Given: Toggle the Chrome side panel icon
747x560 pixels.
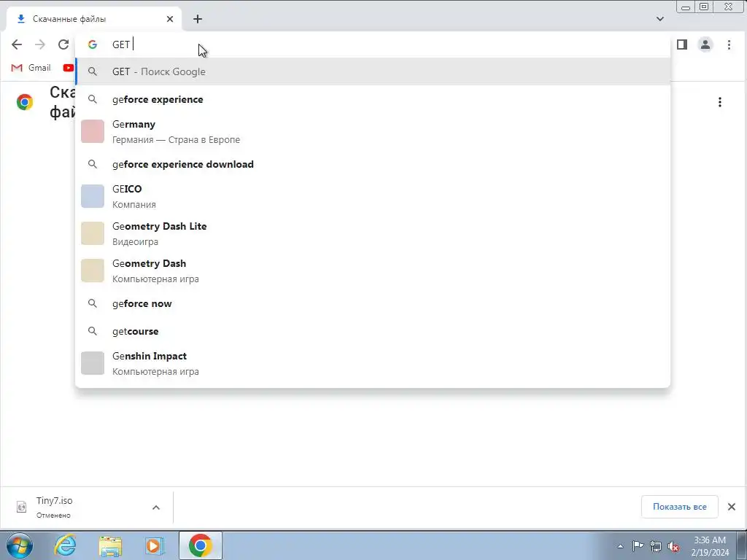Looking at the screenshot, I should click(682, 44).
